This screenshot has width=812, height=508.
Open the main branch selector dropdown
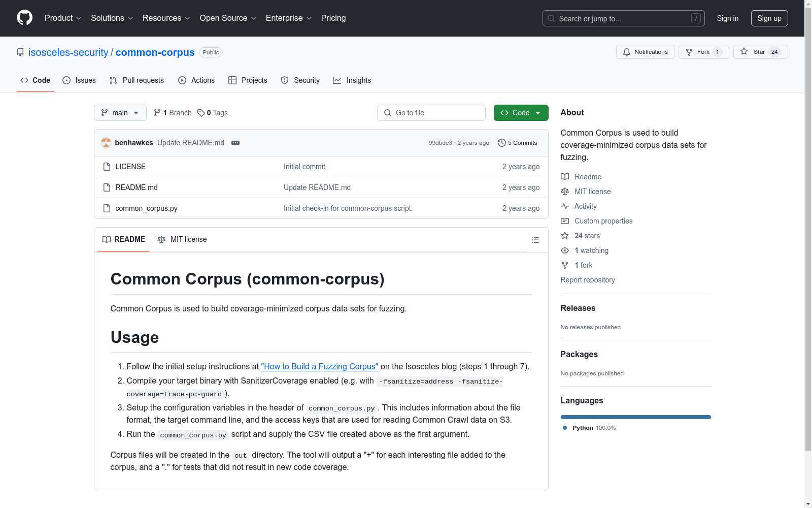[120, 113]
